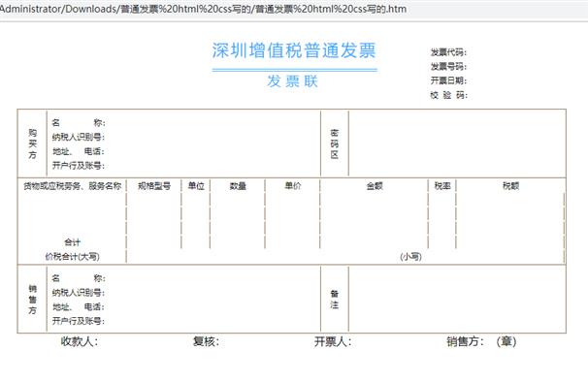Click the 金额 column header
Viewport: 588px width, 383px height.
(375, 186)
